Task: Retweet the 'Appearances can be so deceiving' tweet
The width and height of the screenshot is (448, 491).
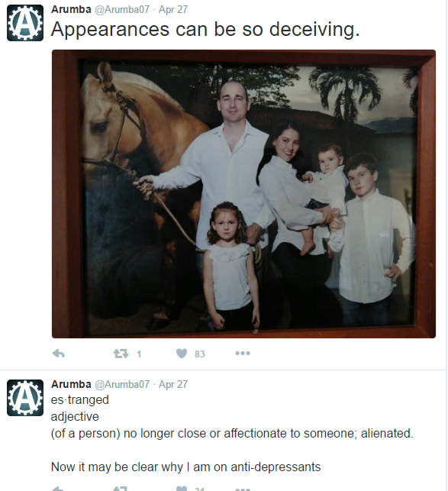Action: (x=121, y=354)
